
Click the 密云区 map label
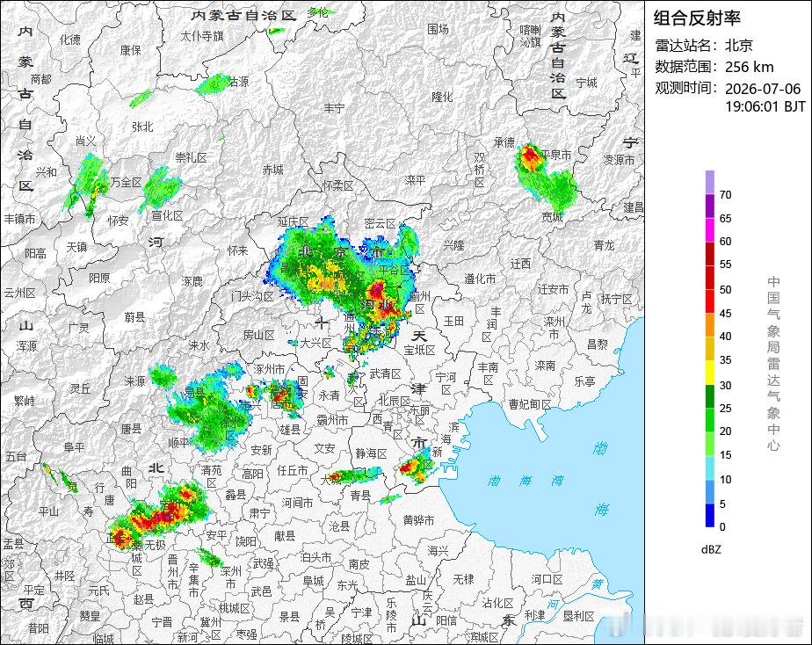[381, 223]
